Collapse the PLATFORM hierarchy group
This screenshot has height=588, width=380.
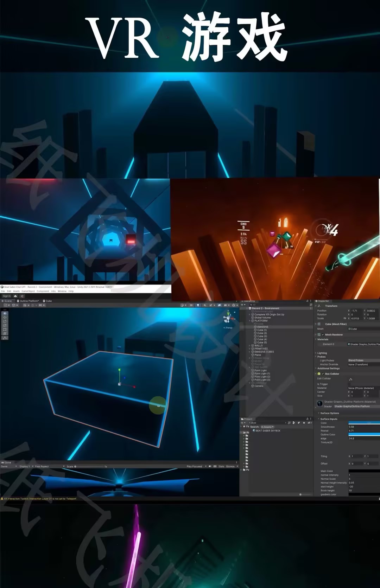point(250,321)
